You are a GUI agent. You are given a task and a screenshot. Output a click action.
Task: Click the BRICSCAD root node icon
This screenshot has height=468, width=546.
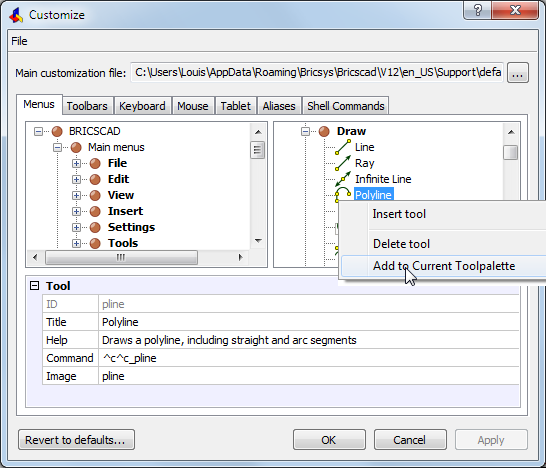(57, 131)
